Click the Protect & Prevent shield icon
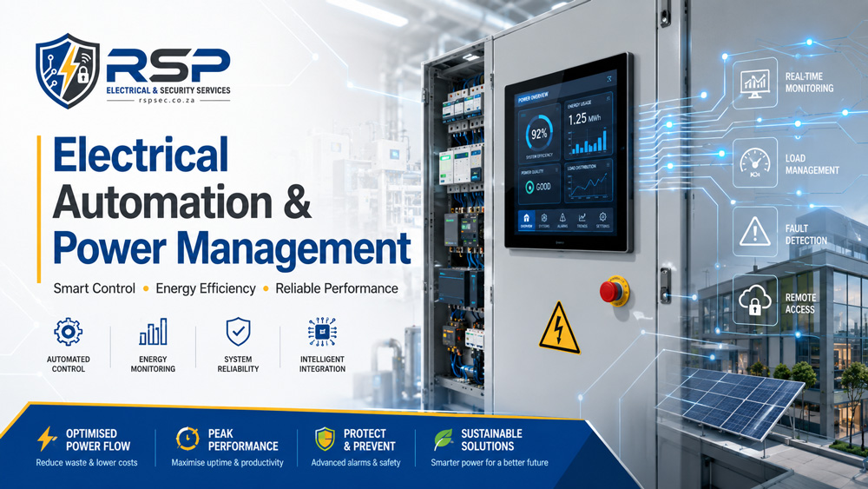 point(325,439)
